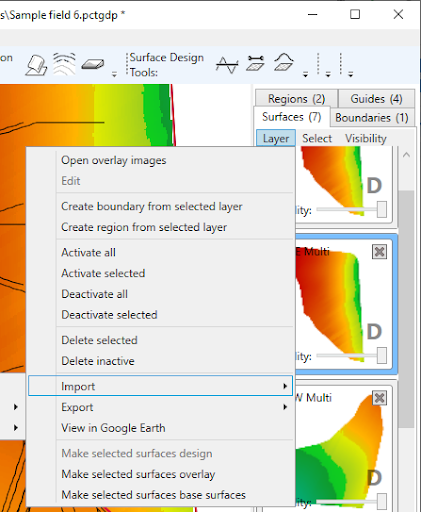Open the Visibility menu
This screenshot has height=512, width=421.
(366, 138)
